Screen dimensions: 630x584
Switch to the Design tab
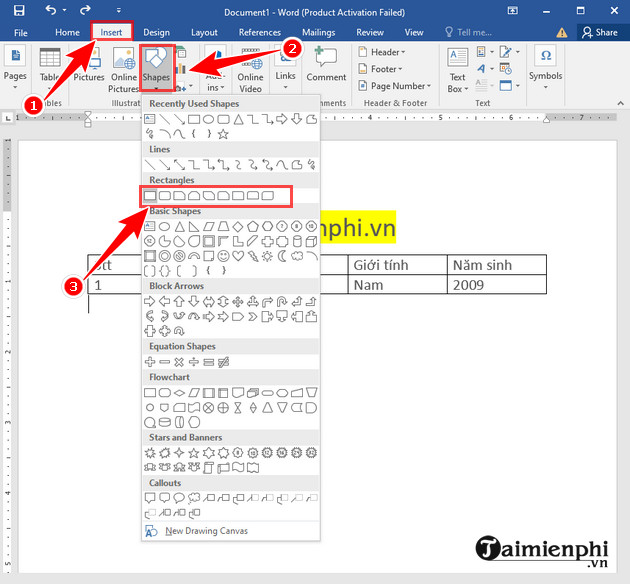pyautogui.click(x=156, y=33)
